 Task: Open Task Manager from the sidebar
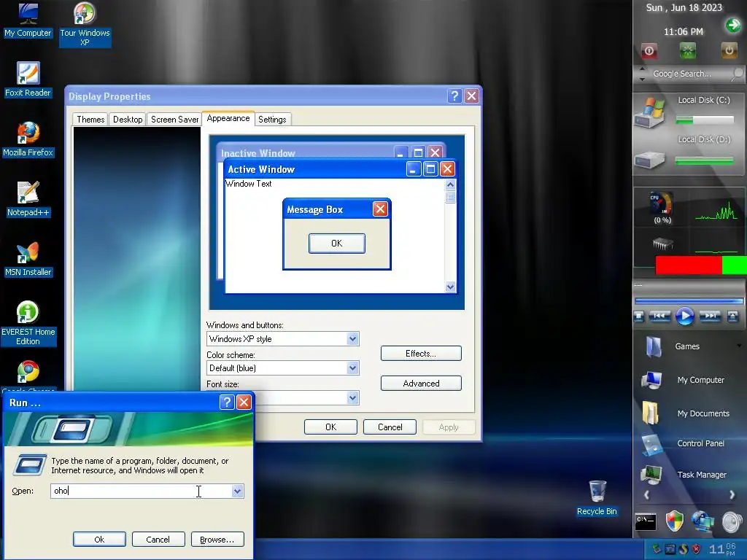pos(685,475)
